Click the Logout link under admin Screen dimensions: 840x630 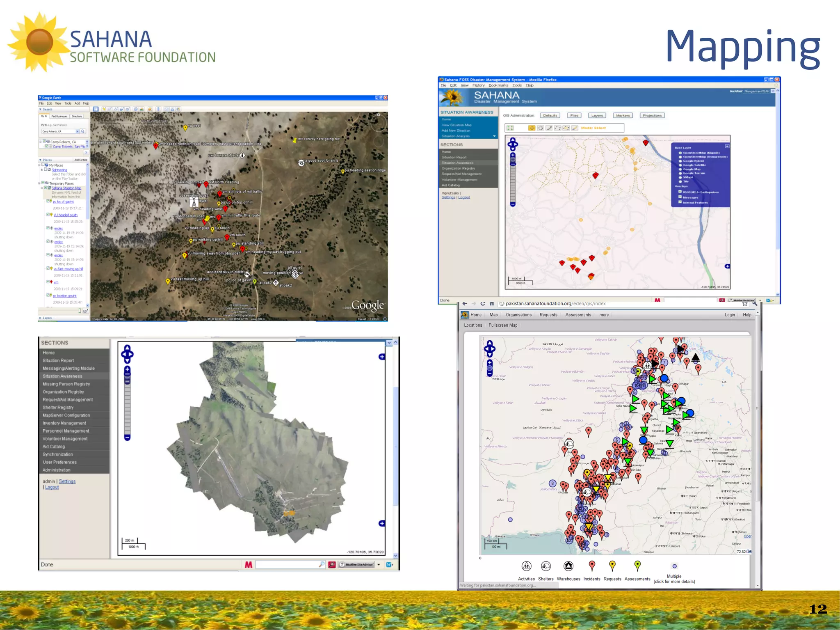point(52,487)
